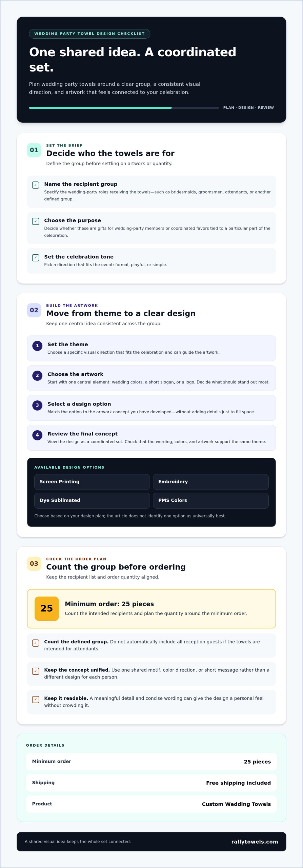Select step 4 circle for final concept
The image size is (303, 868).
(37, 435)
